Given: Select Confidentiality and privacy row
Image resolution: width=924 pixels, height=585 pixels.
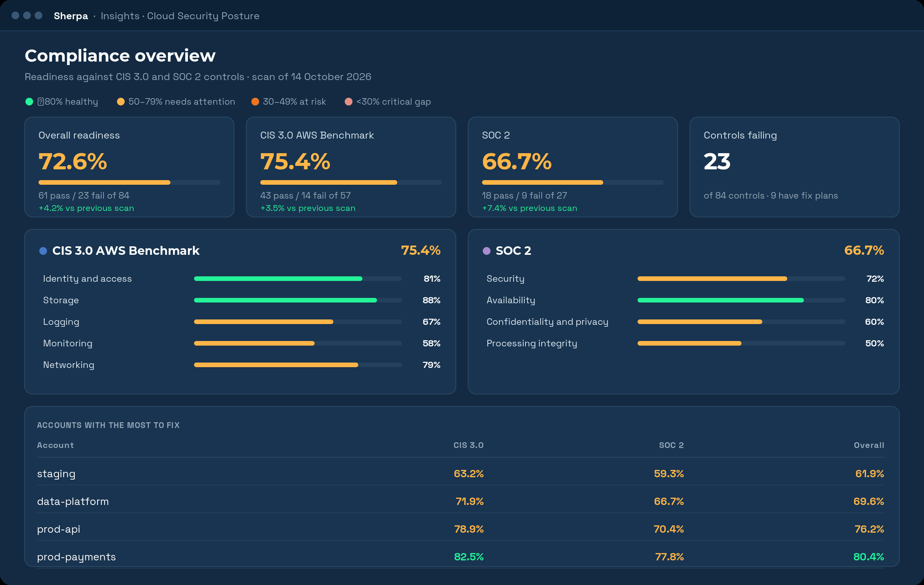Looking at the screenshot, I should pos(685,322).
